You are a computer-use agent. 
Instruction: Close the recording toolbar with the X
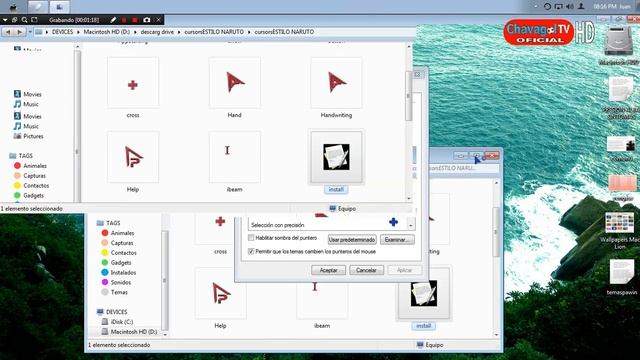click(x=159, y=20)
